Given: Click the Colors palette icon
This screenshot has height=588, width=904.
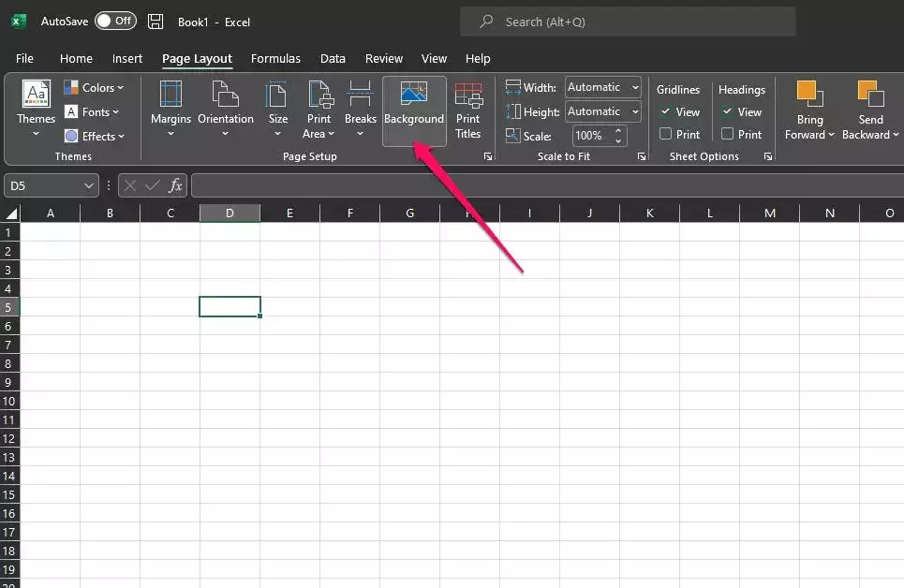Looking at the screenshot, I should point(71,88).
